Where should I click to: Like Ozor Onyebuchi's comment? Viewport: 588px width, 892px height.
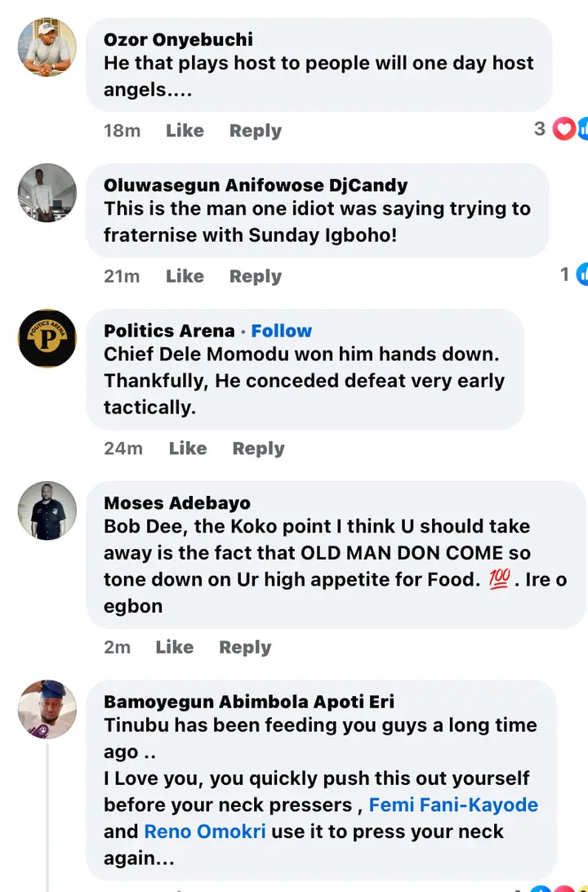185,131
